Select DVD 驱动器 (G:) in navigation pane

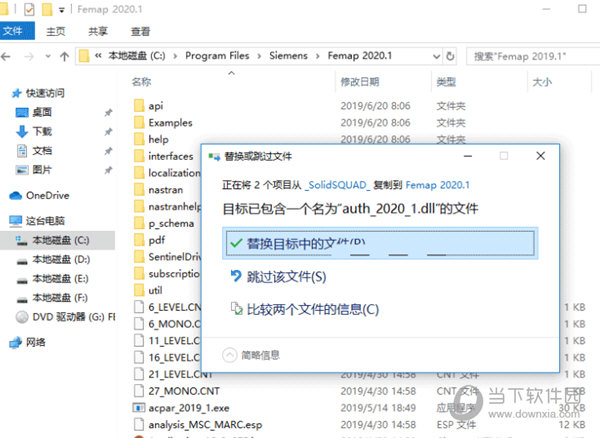[73, 317]
